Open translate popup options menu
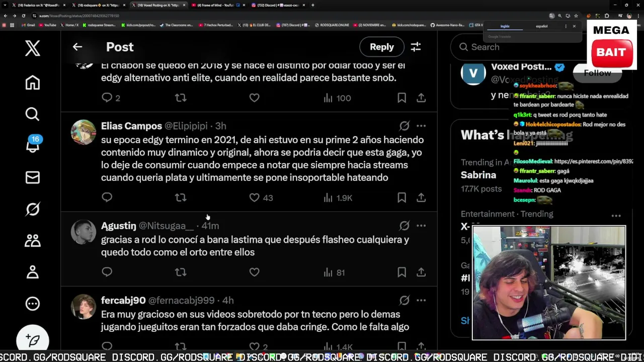 pyautogui.click(x=566, y=26)
